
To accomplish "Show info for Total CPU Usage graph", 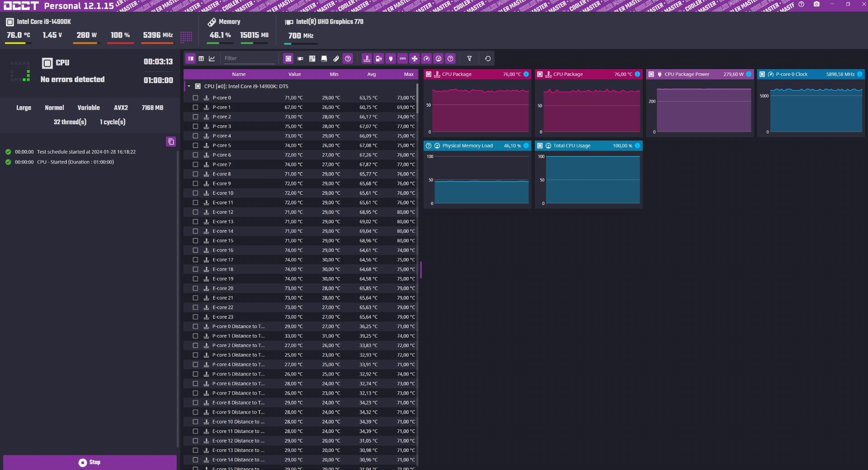I will click(x=637, y=146).
